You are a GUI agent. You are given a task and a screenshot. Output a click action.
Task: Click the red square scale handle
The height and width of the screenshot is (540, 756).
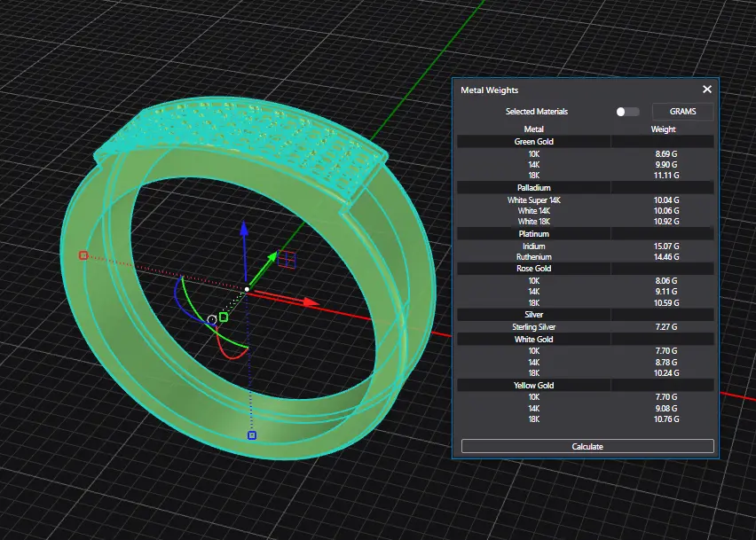[83, 255]
